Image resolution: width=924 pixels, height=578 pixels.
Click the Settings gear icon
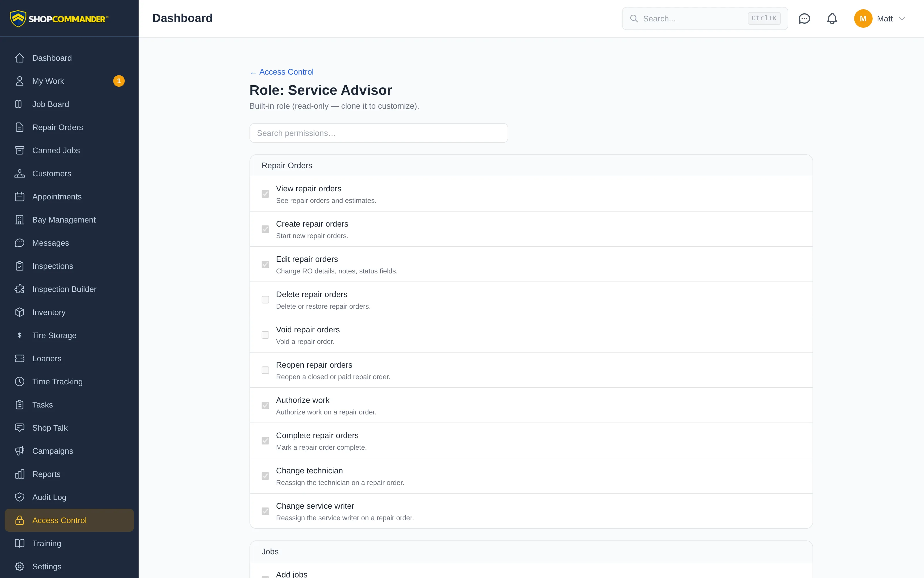click(x=19, y=567)
